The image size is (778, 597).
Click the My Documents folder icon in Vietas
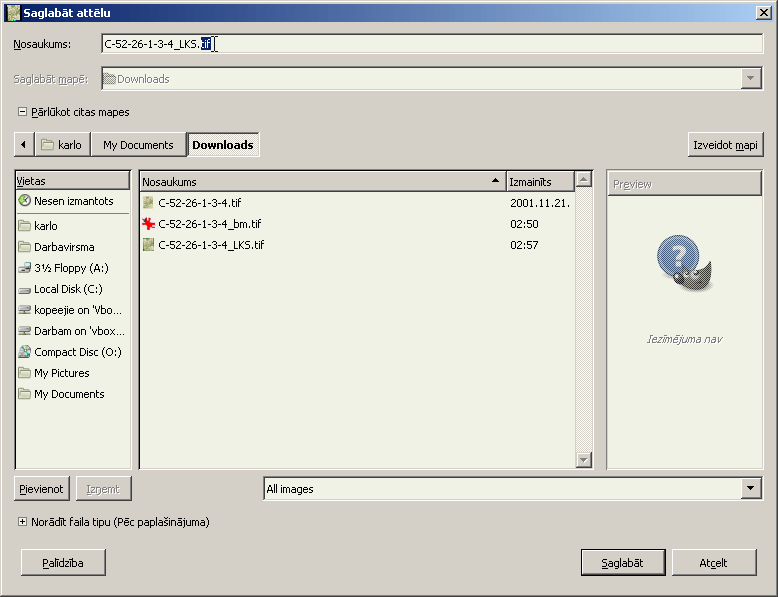(x=24, y=394)
